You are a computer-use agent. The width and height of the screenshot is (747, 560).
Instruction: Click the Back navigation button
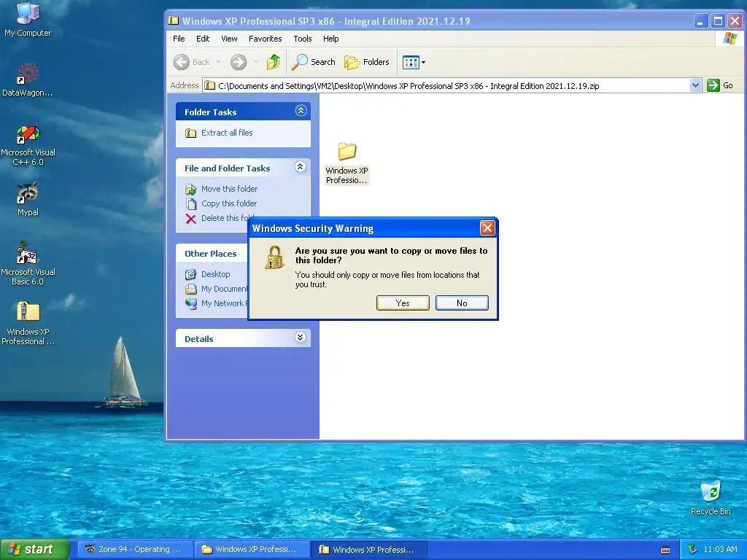192,62
